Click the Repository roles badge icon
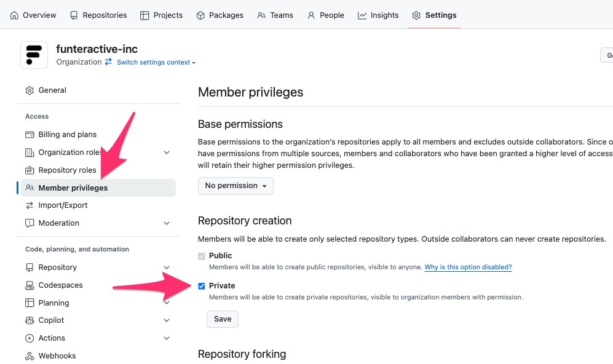 (x=30, y=170)
